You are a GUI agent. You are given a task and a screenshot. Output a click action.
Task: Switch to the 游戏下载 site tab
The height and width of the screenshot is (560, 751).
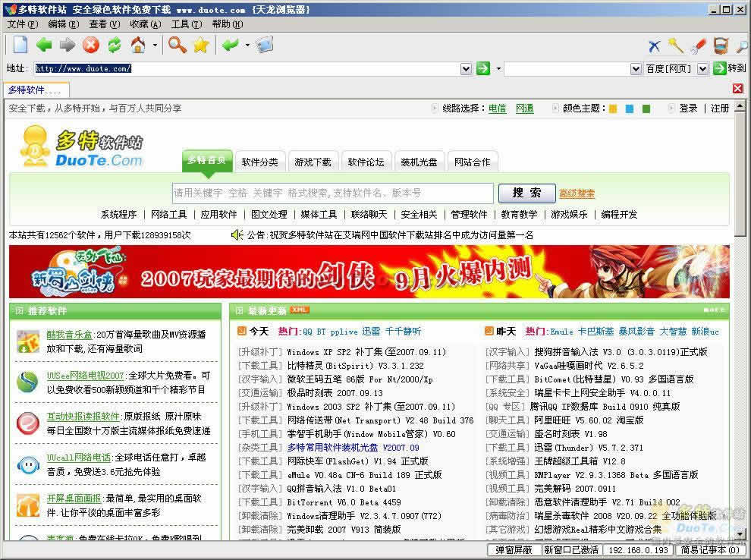313,162
